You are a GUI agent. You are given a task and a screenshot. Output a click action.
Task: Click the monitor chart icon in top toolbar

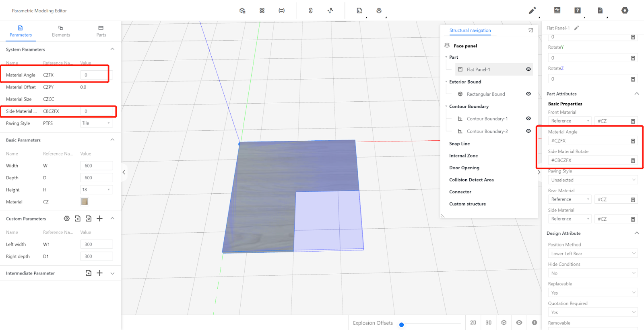click(557, 10)
